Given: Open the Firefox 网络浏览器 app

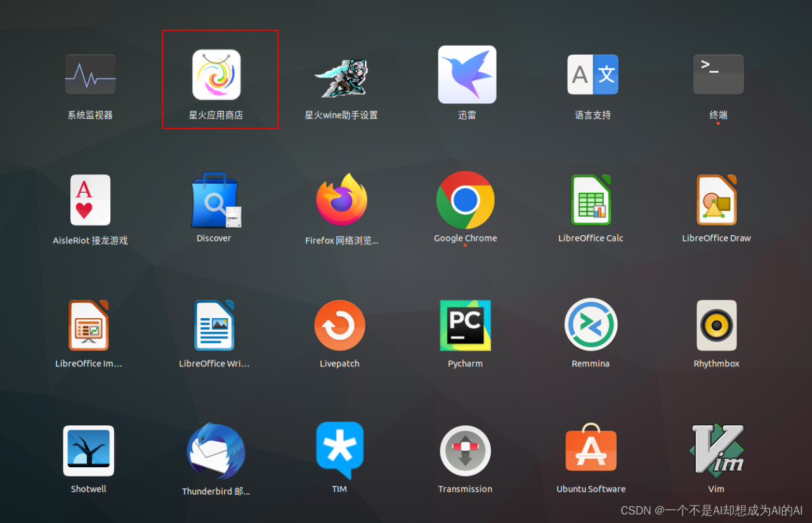Looking at the screenshot, I should tap(341, 200).
